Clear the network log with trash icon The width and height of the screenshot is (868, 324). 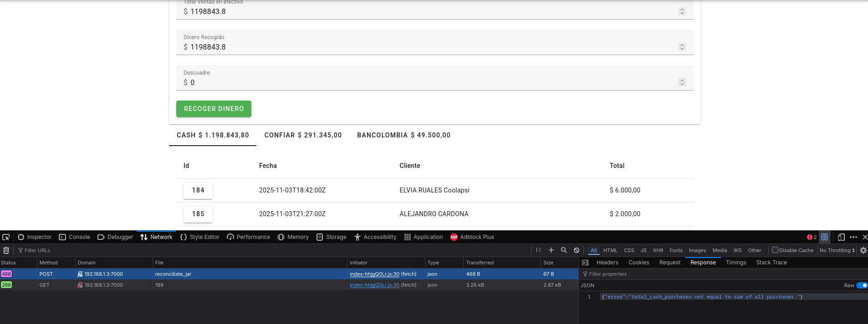click(x=6, y=250)
